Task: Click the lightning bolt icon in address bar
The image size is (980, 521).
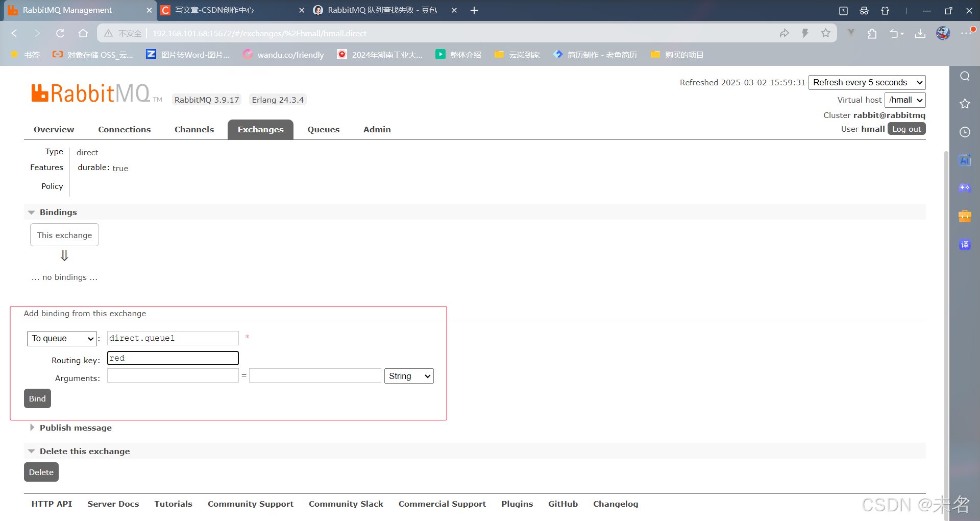Action: [x=805, y=33]
